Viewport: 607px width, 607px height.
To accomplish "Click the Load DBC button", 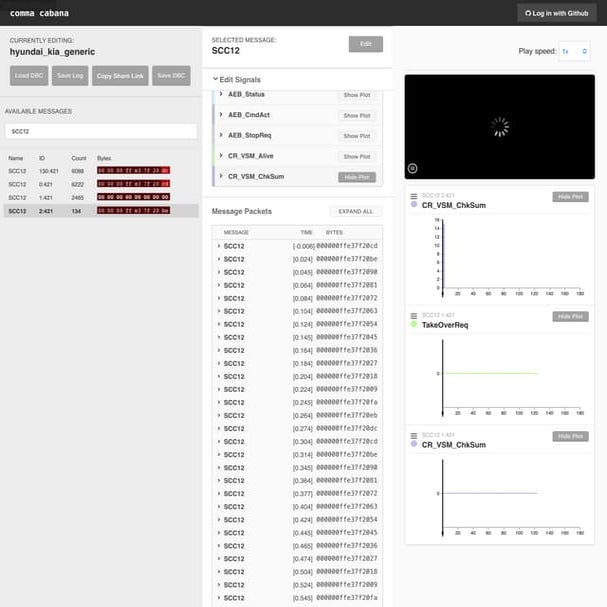I will coord(28,76).
